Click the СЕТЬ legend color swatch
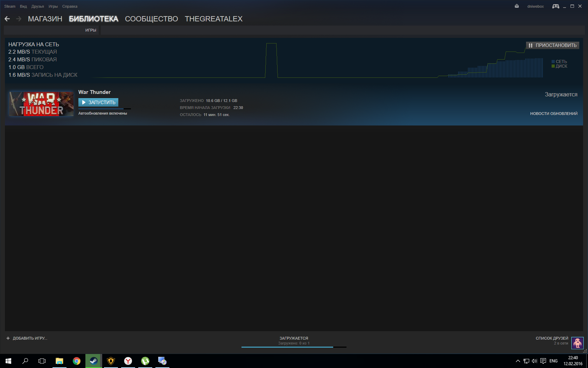588x368 pixels. [x=553, y=62]
